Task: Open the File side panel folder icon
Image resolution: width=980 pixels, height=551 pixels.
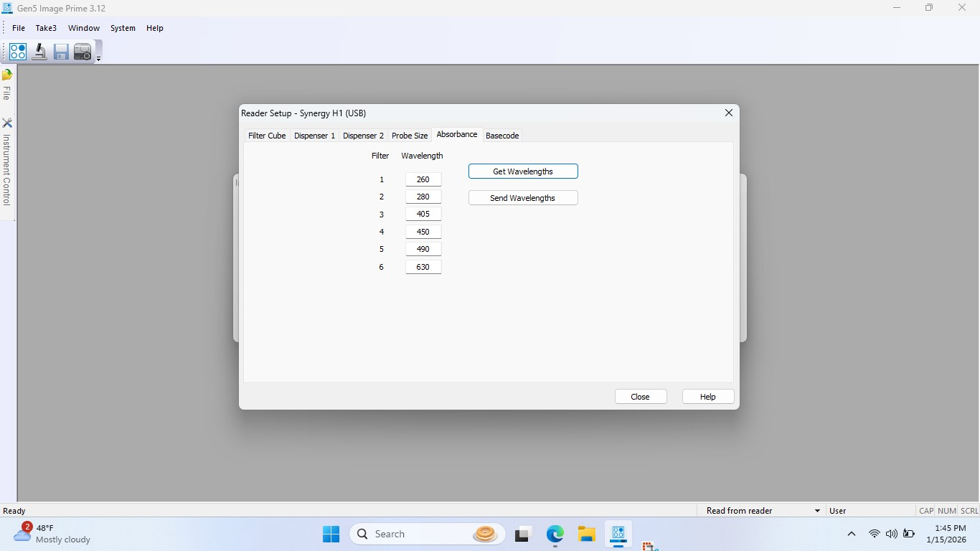Action: [x=7, y=75]
